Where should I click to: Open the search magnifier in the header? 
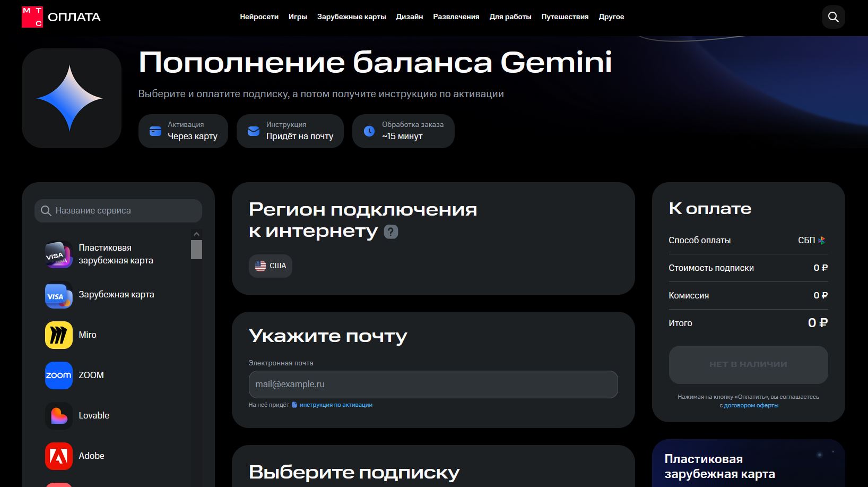coord(833,16)
